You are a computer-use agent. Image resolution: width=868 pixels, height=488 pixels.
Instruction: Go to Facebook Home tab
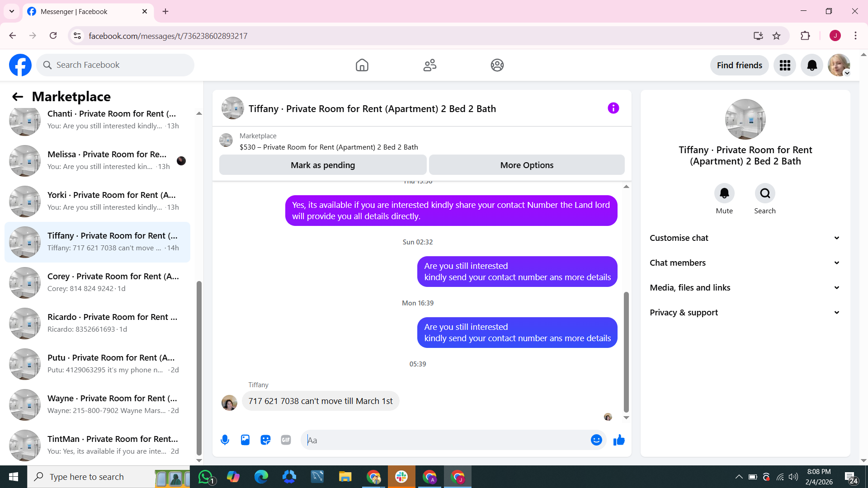[362, 65]
